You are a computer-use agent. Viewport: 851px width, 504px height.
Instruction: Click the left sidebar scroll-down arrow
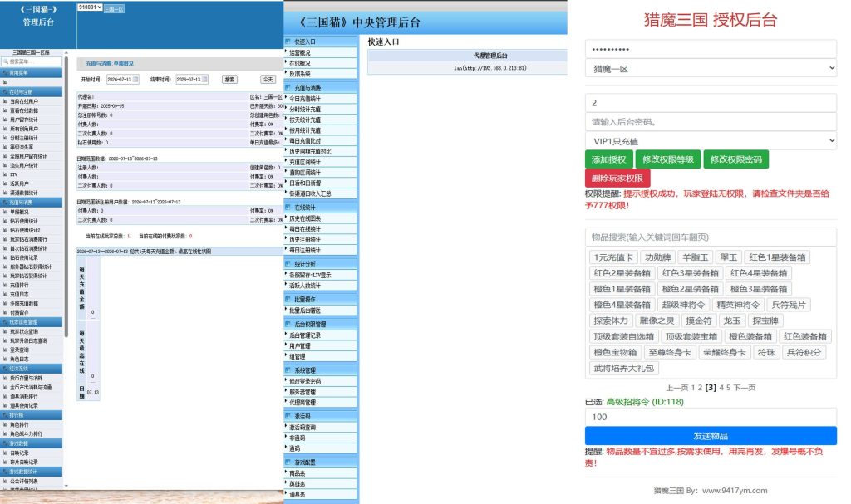click(66, 486)
